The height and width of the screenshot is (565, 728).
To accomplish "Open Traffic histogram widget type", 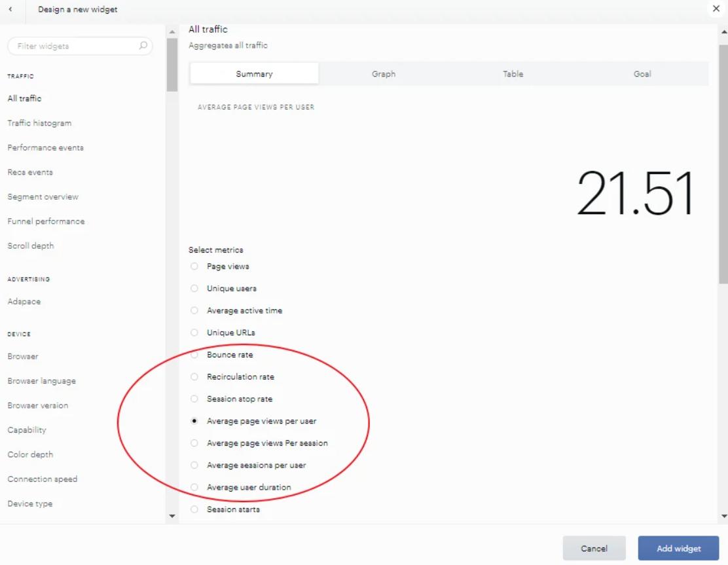I will pos(39,123).
